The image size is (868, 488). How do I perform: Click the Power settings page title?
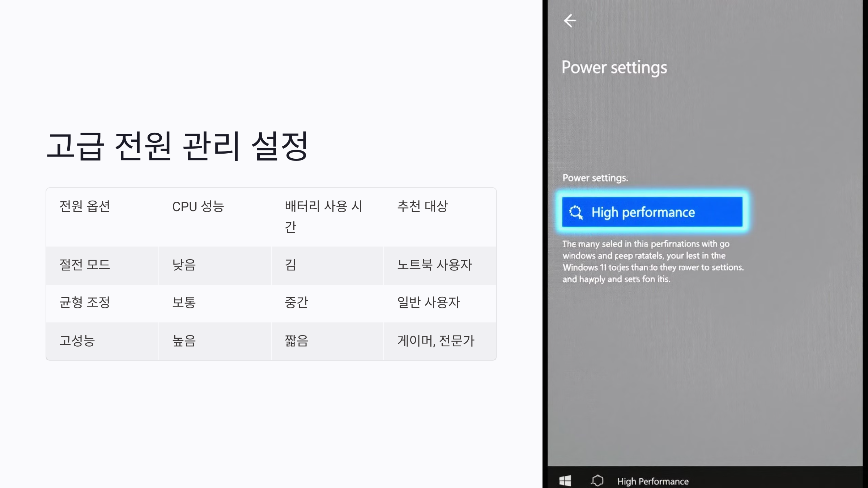[x=614, y=68]
